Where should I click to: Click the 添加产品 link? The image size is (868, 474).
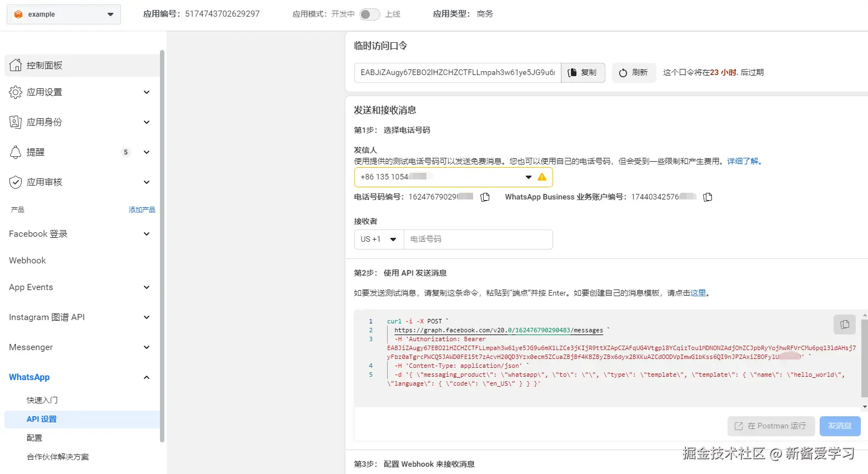142,210
